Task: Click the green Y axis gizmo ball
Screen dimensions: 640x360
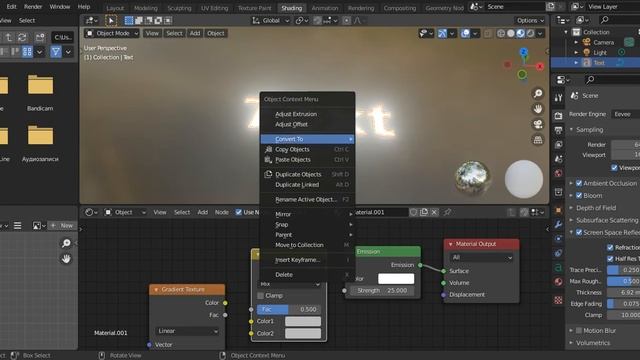Action: pyautogui.click(x=522, y=74)
